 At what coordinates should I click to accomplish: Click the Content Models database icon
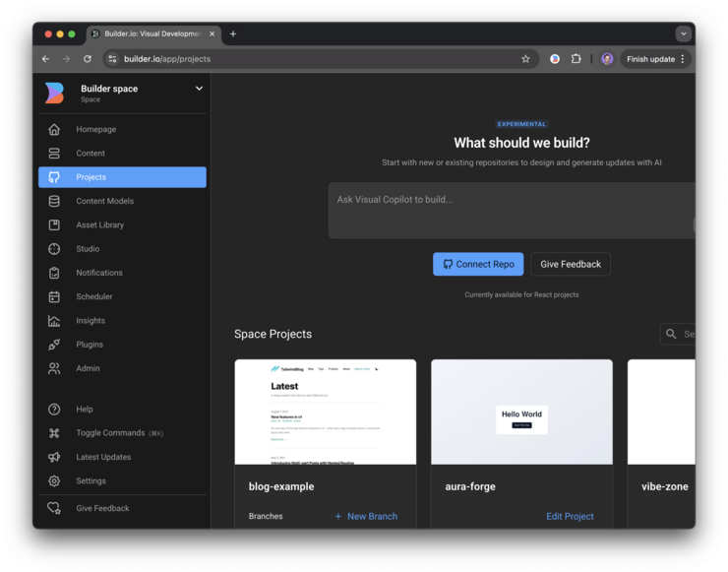point(54,201)
